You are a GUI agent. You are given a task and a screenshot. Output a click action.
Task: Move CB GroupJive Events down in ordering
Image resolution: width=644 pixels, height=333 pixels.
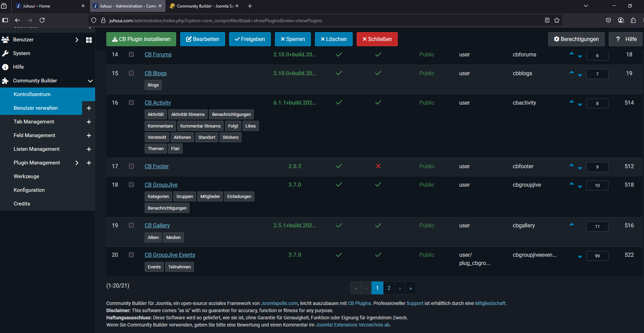pyautogui.click(x=580, y=257)
